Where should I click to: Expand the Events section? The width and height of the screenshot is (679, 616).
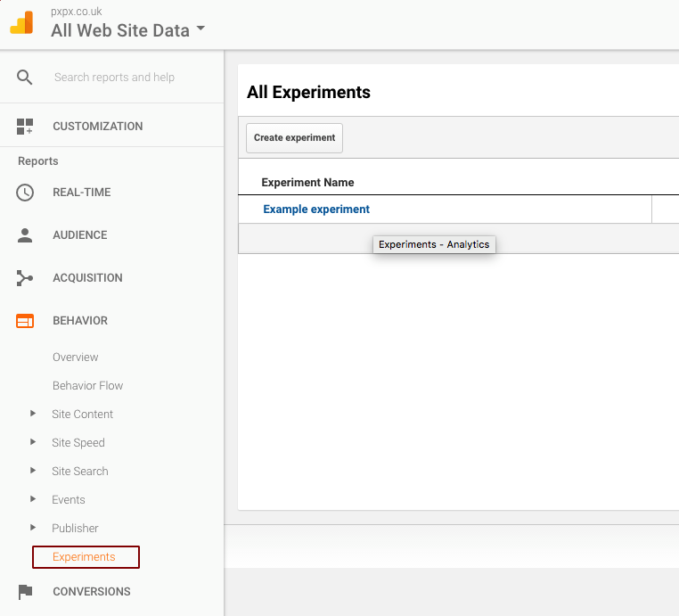coord(33,499)
